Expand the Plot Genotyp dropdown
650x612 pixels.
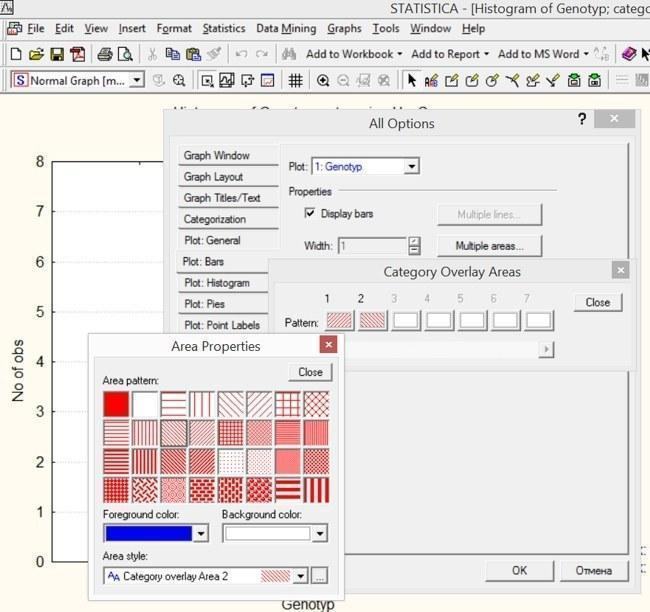click(x=411, y=167)
